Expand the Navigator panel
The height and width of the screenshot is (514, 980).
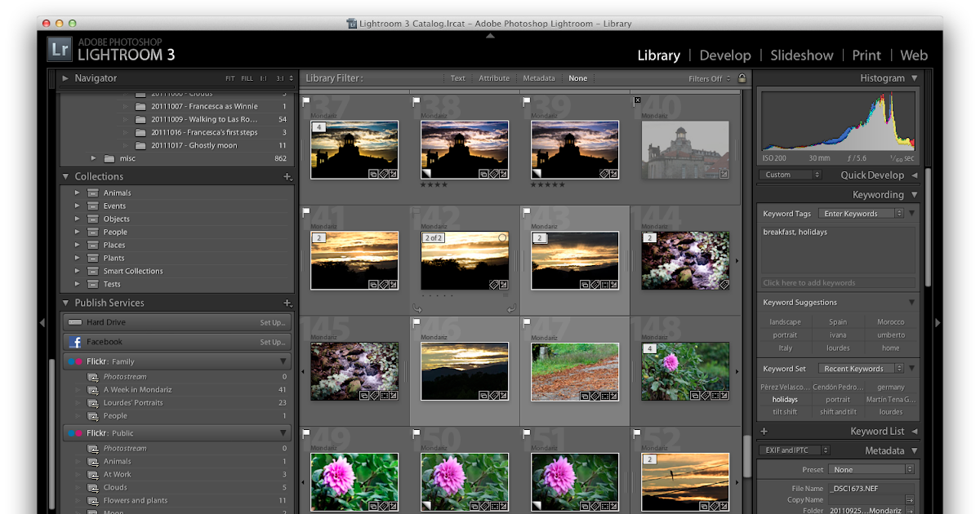tap(65, 78)
